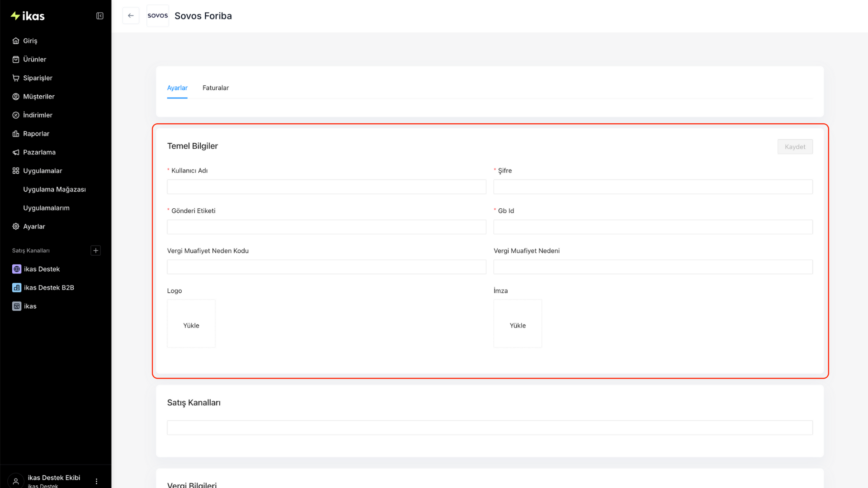Click the Temel Bilgiler section heading

[193, 146]
